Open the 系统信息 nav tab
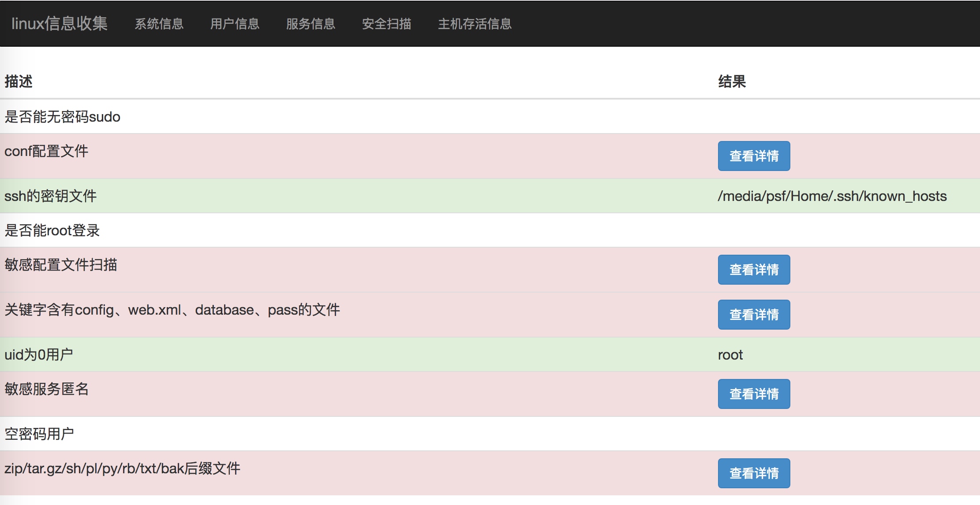 coord(159,24)
